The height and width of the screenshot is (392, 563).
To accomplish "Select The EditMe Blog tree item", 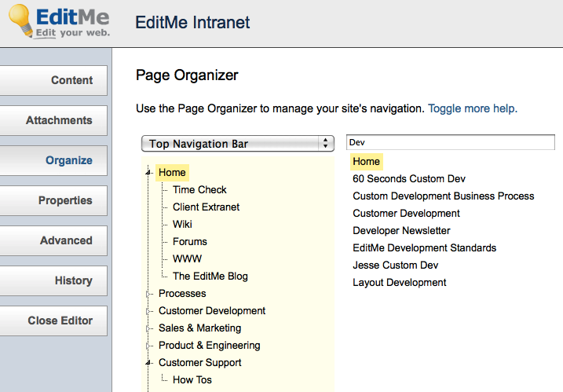I will tap(210, 276).
